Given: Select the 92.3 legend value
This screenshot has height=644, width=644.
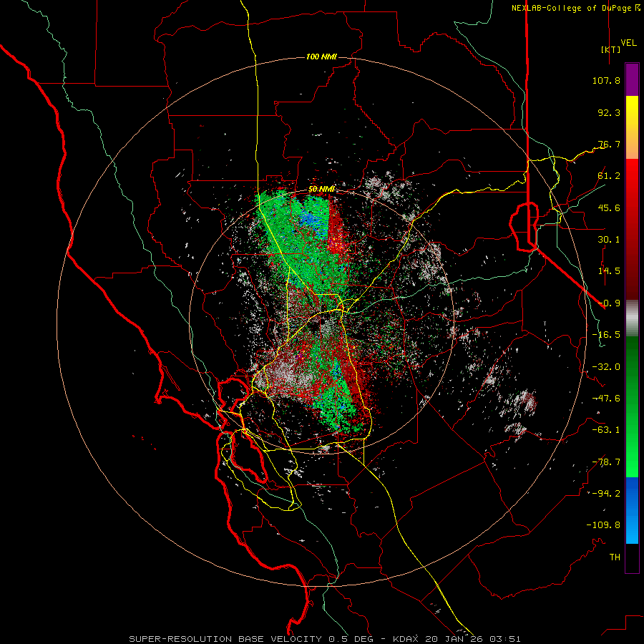Looking at the screenshot, I should [x=609, y=112].
